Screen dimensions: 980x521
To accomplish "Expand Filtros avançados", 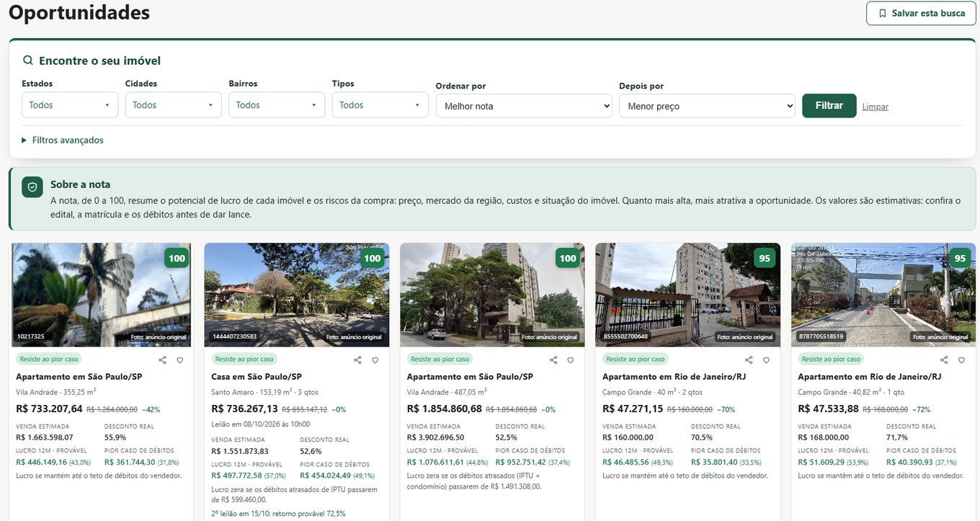I will (x=63, y=140).
